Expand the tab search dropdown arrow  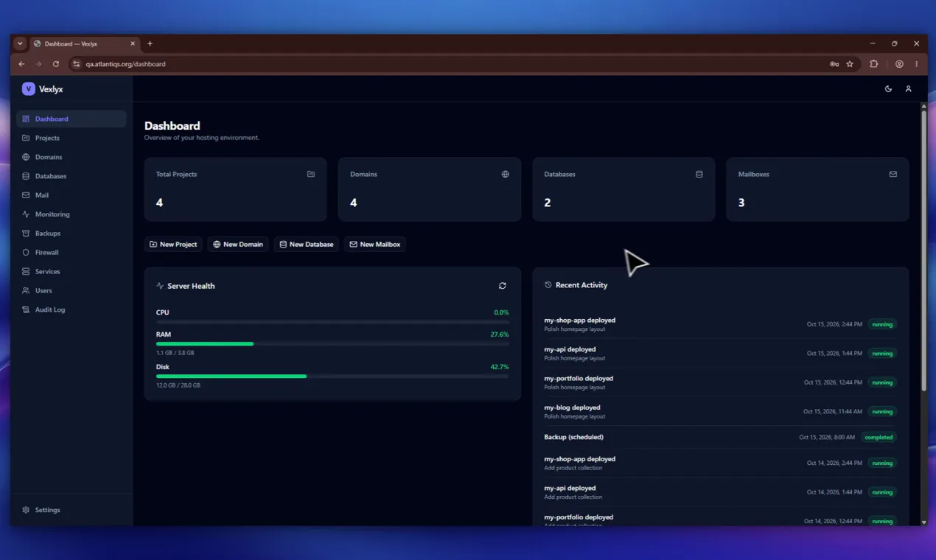(x=20, y=43)
